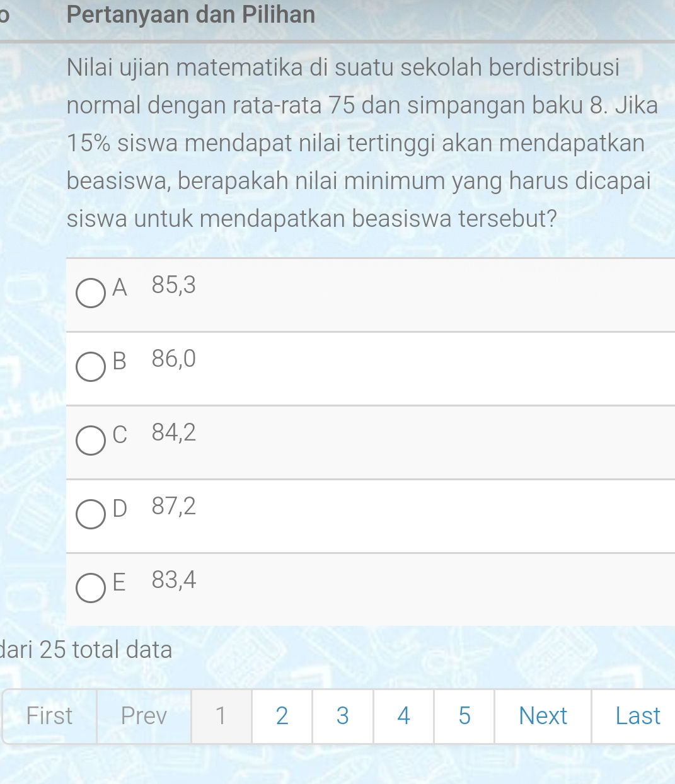Go to the First page of questions

(x=49, y=716)
